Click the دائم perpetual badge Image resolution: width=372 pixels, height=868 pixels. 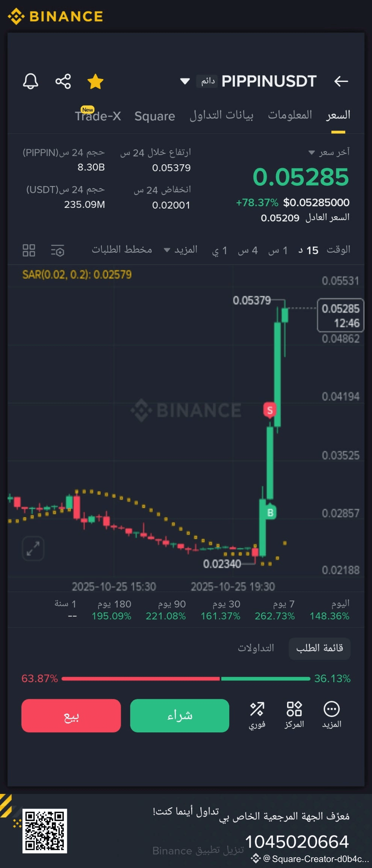coord(207,81)
